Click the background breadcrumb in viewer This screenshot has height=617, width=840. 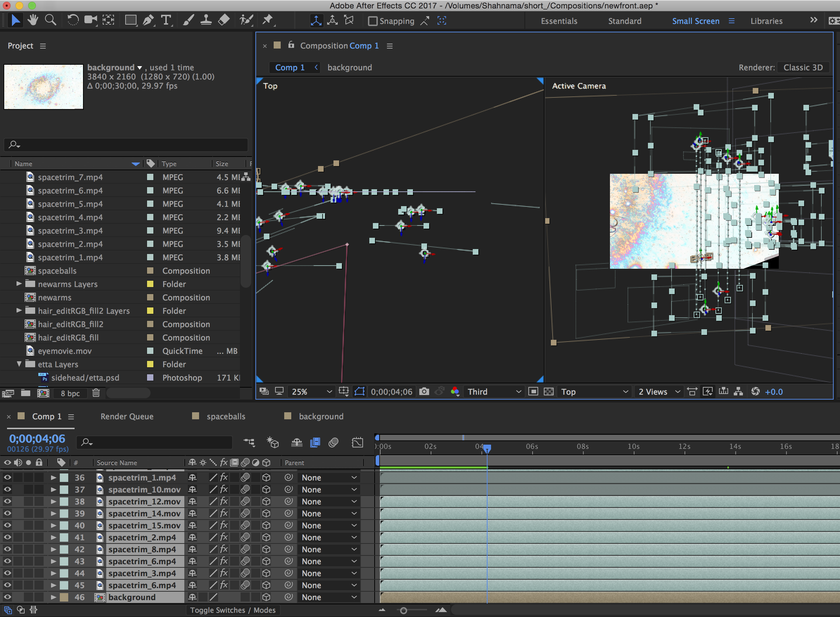coord(350,67)
